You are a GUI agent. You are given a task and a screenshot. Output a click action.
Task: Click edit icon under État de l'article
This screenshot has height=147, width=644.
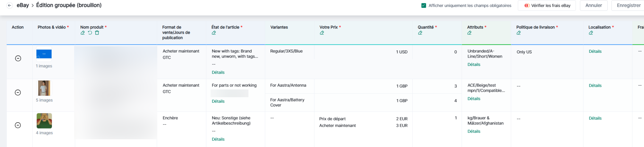pyautogui.click(x=214, y=33)
